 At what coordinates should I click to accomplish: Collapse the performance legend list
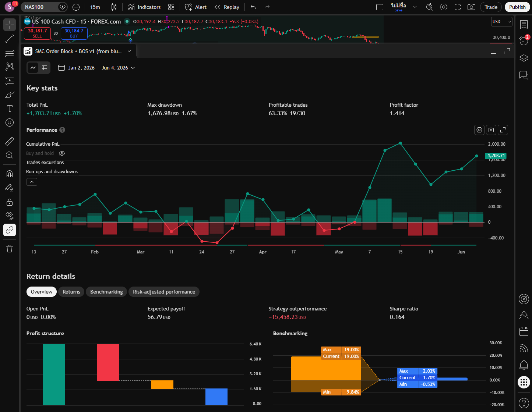tap(32, 182)
